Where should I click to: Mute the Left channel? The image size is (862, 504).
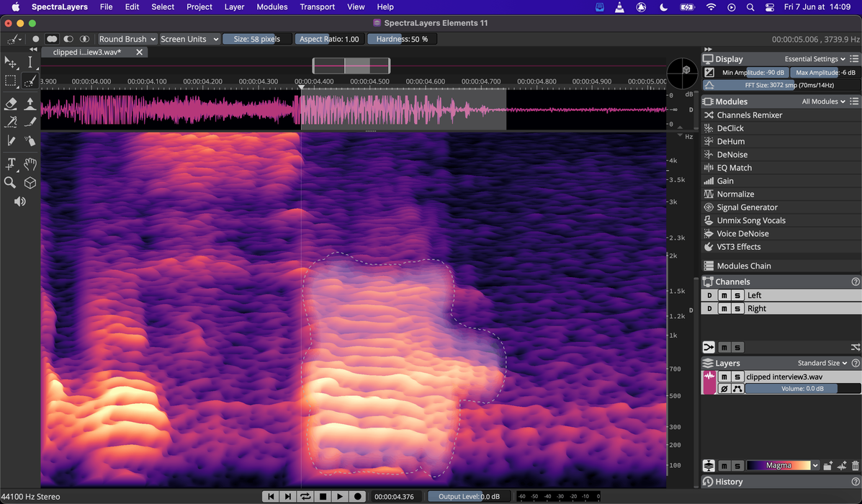(724, 296)
